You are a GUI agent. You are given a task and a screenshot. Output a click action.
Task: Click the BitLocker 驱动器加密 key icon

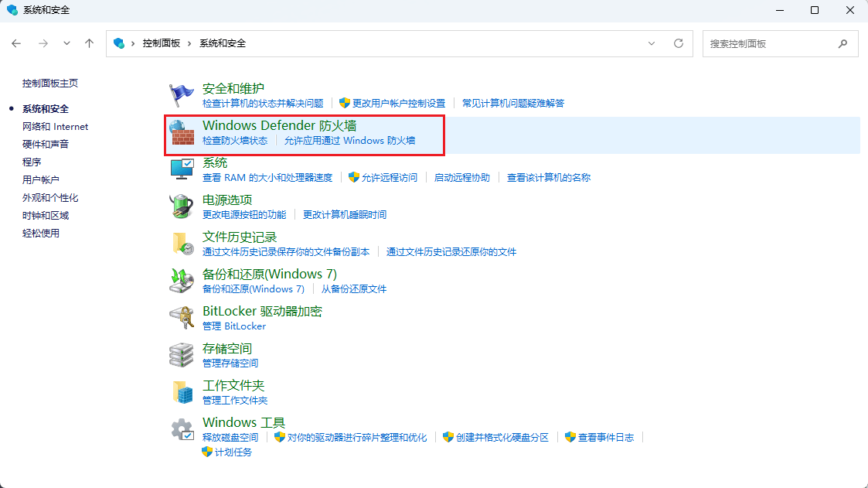182,318
